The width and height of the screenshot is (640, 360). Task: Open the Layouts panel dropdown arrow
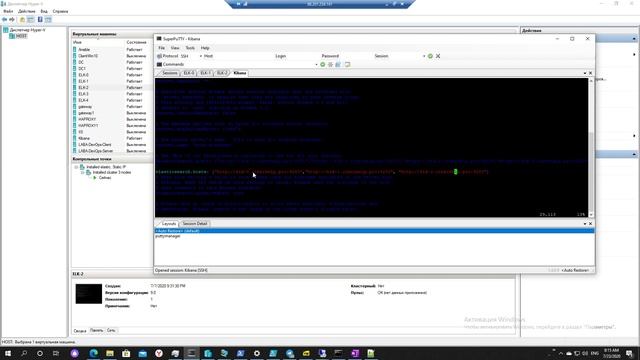585,224
